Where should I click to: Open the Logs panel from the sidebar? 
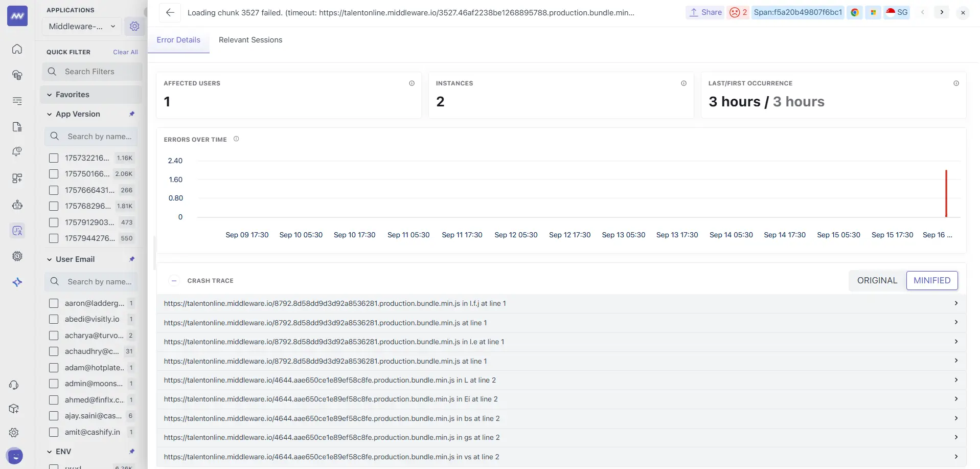(x=17, y=101)
